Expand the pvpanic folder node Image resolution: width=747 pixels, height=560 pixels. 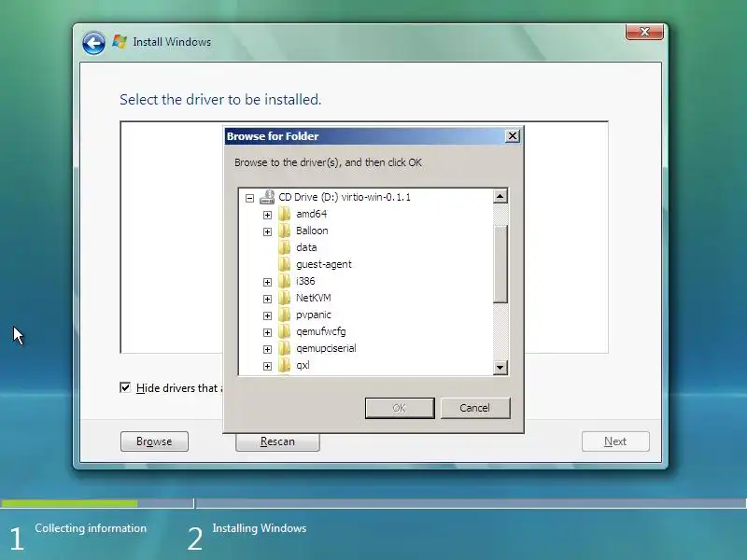click(x=267, y=315)
